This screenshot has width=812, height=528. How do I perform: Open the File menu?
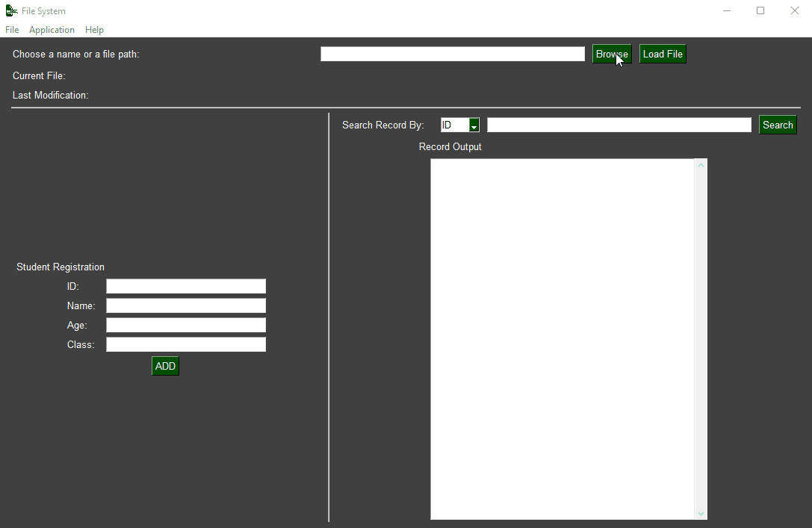[11, 30]
